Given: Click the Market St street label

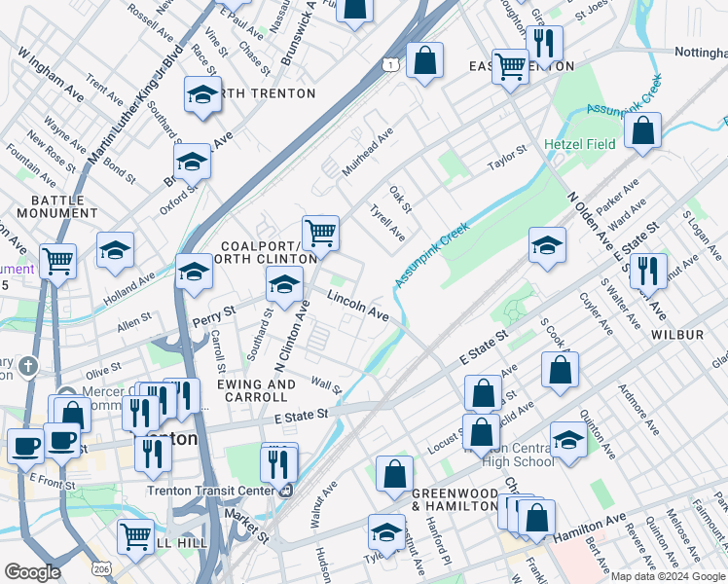Looking at the screenshot, I should (x=247, y=526).
